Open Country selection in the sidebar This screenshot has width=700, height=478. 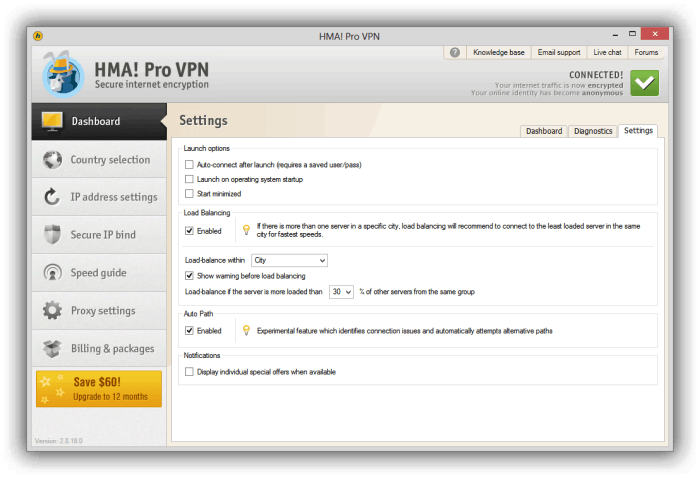coord(99,159)
